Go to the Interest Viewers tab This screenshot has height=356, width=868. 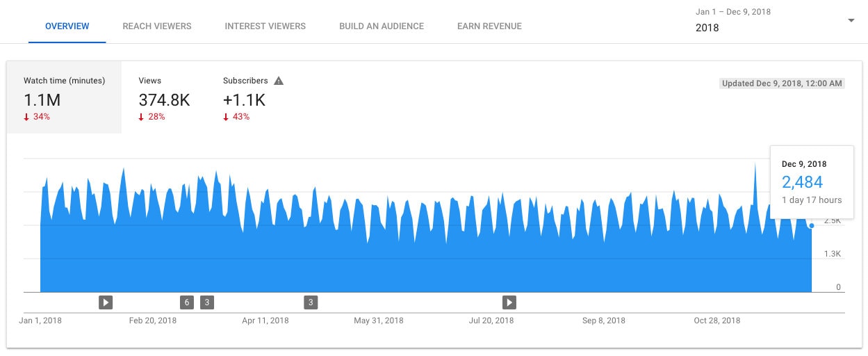[x=265, y=26]
